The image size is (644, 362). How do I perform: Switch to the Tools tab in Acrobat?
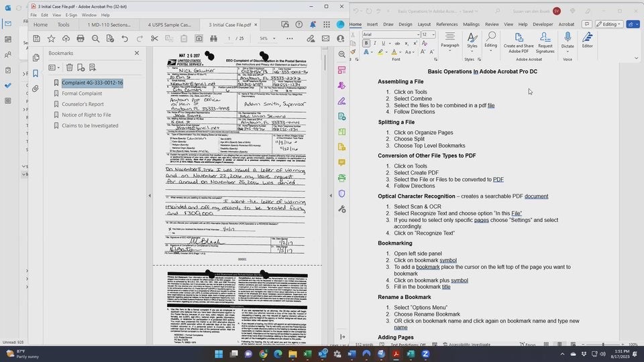(x=63, y=25)
